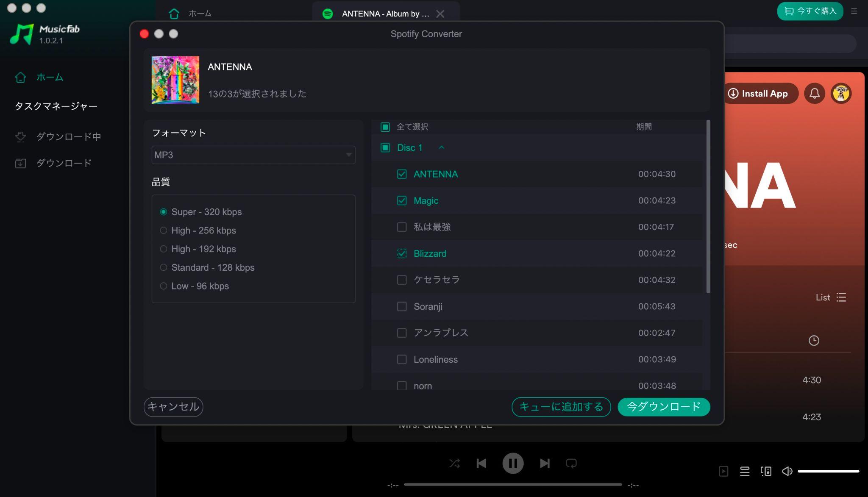Collapse the Disc 1 chevron
This screenshot has width=868, height=497.
442,147
